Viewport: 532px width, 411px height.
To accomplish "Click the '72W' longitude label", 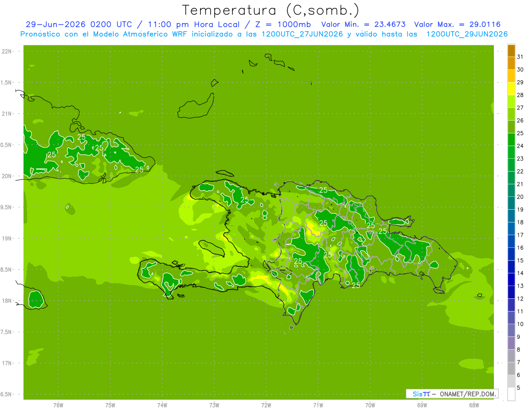I will tap(266, 405).
